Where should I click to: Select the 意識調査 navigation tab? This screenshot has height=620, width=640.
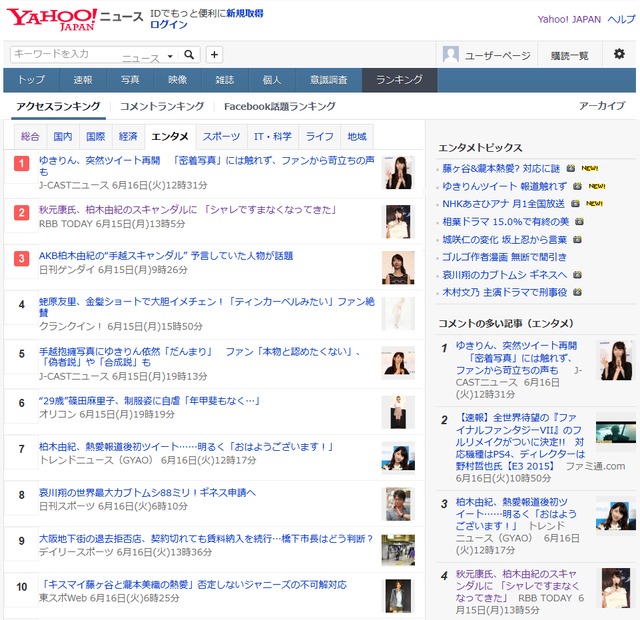tap(329, 80)
